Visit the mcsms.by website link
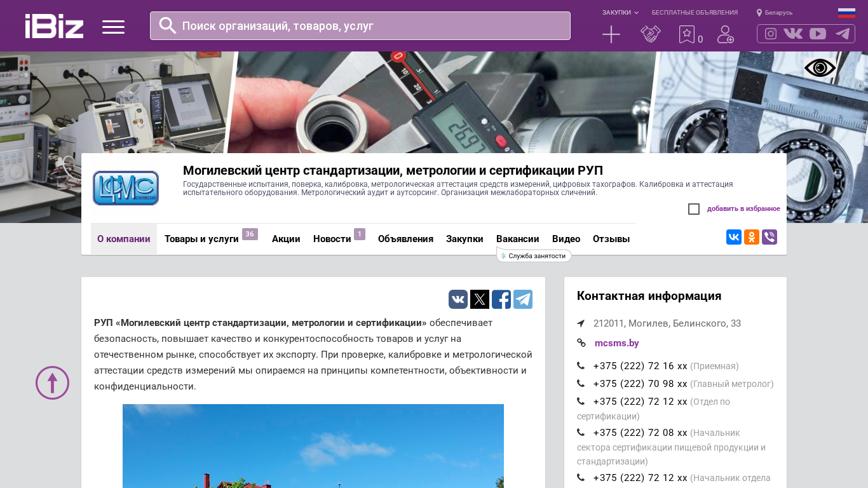This screenshot has height=488, width=868. [x=616, y=343]
